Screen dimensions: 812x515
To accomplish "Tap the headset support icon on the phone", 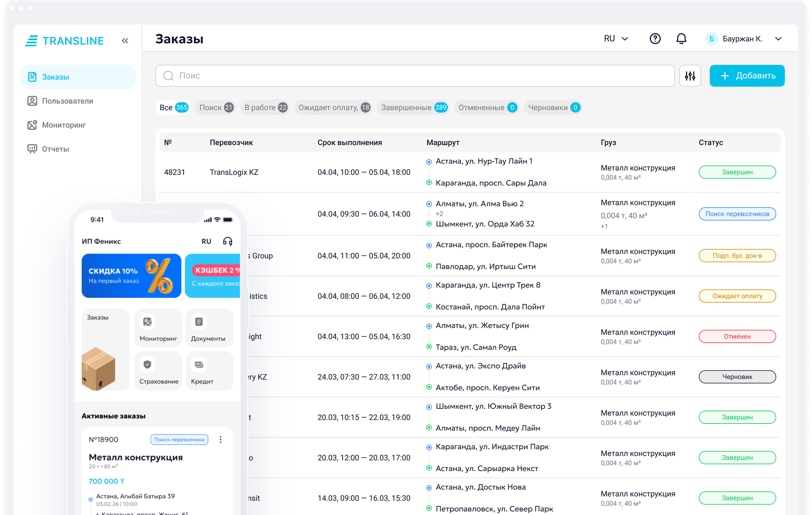I will point(227,241).
